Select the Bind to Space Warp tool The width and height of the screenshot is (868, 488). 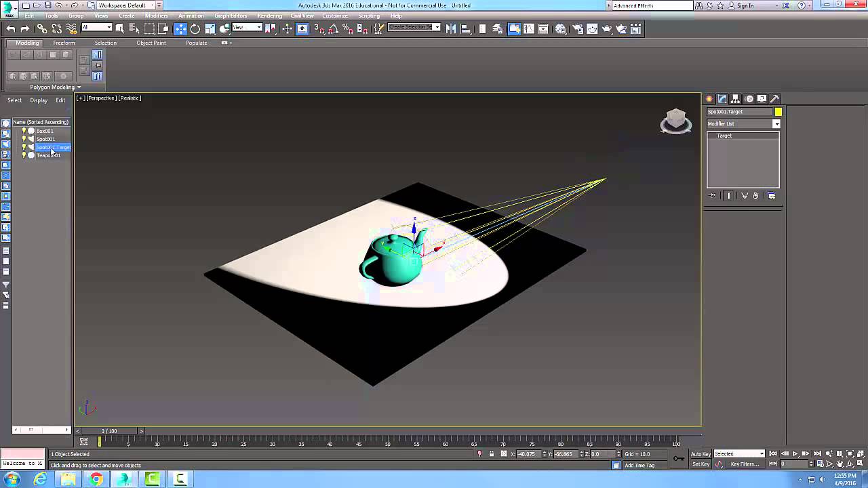[x=71, y=28]
